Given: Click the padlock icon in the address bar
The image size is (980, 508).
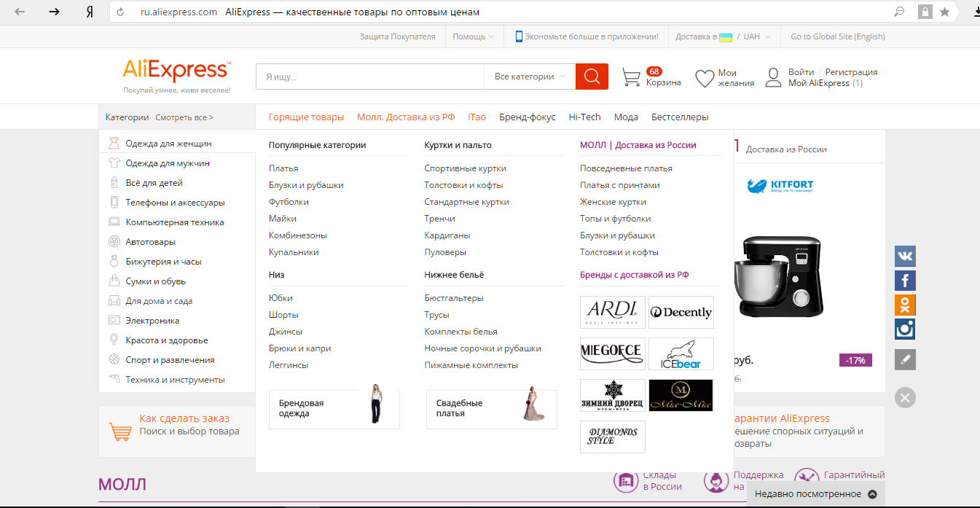Looking at the screenshot, I should [x=925, y=12].
